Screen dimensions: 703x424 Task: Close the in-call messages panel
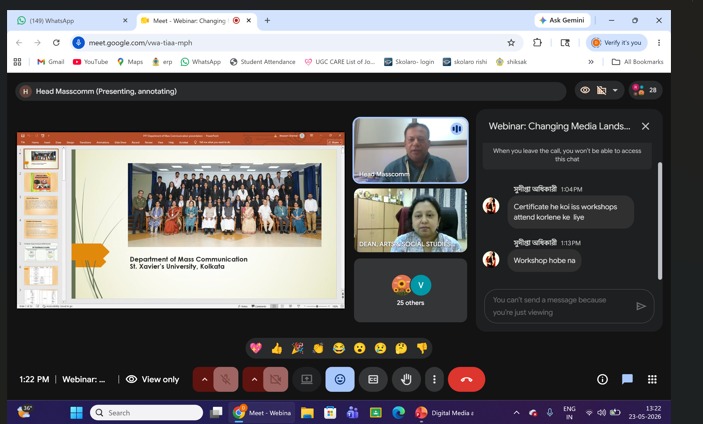pyautogui.click(x=645, y=126)
